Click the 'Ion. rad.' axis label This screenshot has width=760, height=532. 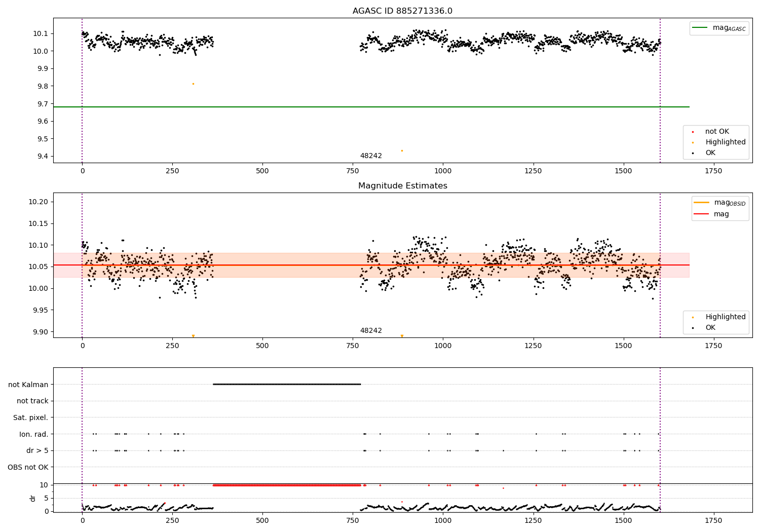tap(34, 434)
